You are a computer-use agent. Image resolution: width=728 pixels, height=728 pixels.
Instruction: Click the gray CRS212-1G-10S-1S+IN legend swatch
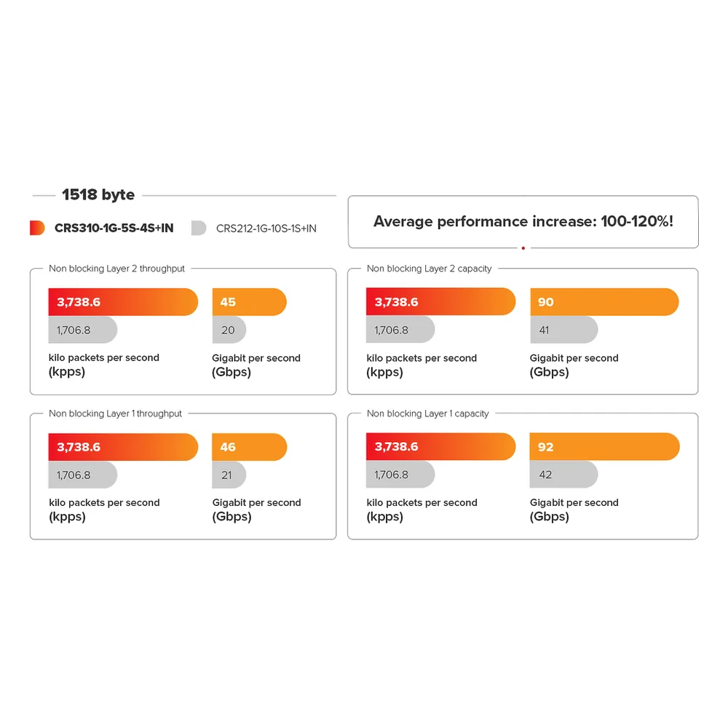coord(199,228)
